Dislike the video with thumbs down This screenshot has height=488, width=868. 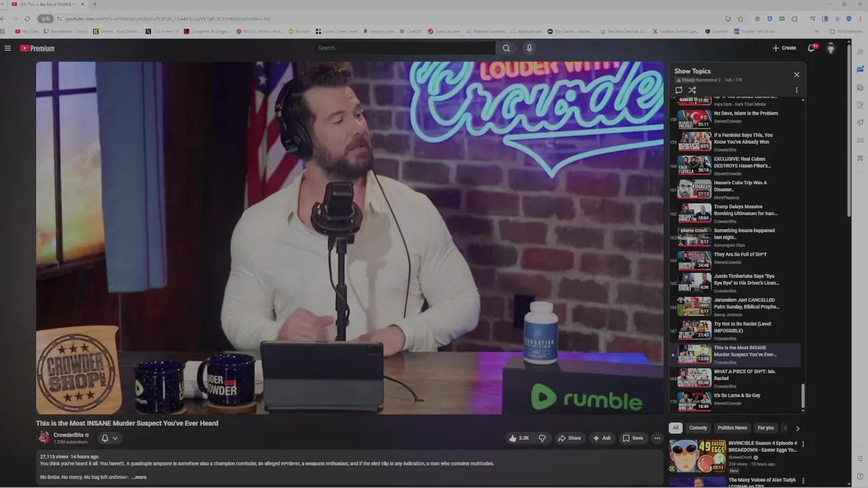pos(542,439)
